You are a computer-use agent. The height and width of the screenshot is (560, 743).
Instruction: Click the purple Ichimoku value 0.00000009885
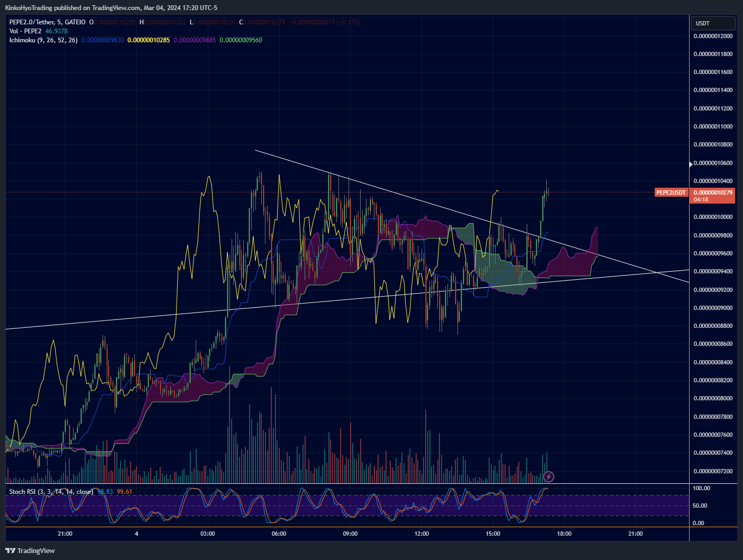pyautogui.click(x=195, y=40)
